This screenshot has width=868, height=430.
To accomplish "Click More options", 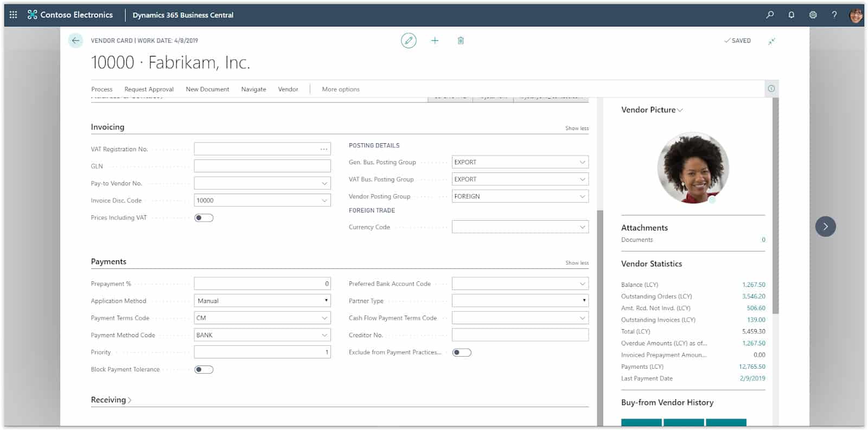I will click(x=341, y=89).
